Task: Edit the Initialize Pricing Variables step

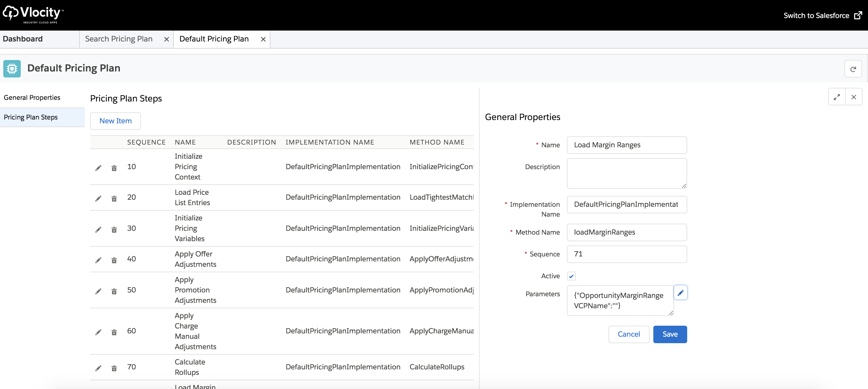Action: tap(98, 229)
